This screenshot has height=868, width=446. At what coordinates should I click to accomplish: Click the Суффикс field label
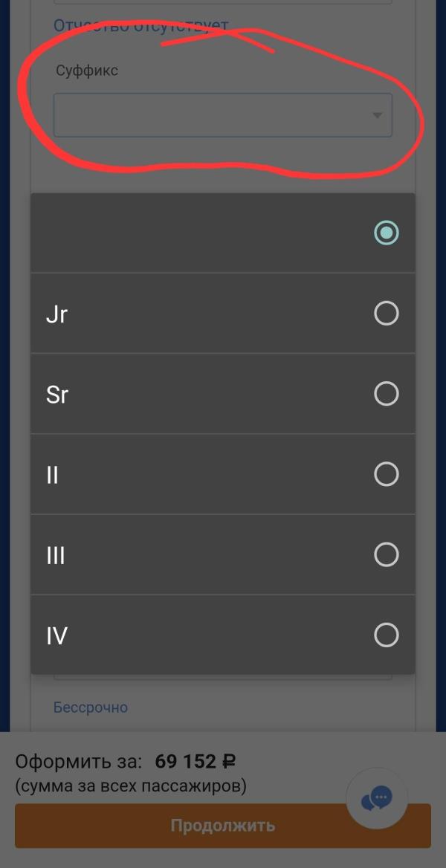(x=87, y=71)
